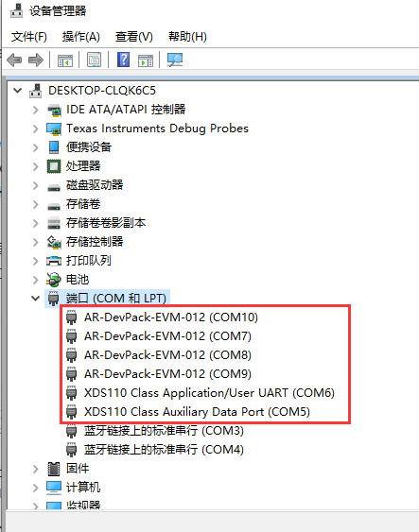Toggle the action pane toolbar icon
This screenshot has width=419, height=532.
pyautogui.click(x=146, y=60)
